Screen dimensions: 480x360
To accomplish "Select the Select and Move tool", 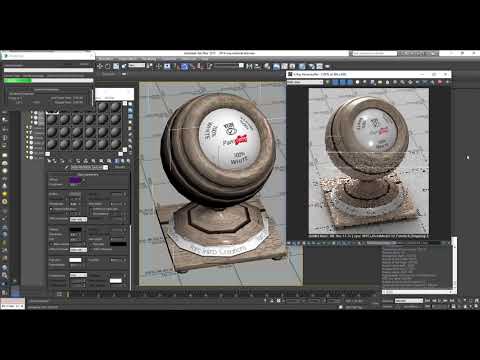I will coord(99,66).
